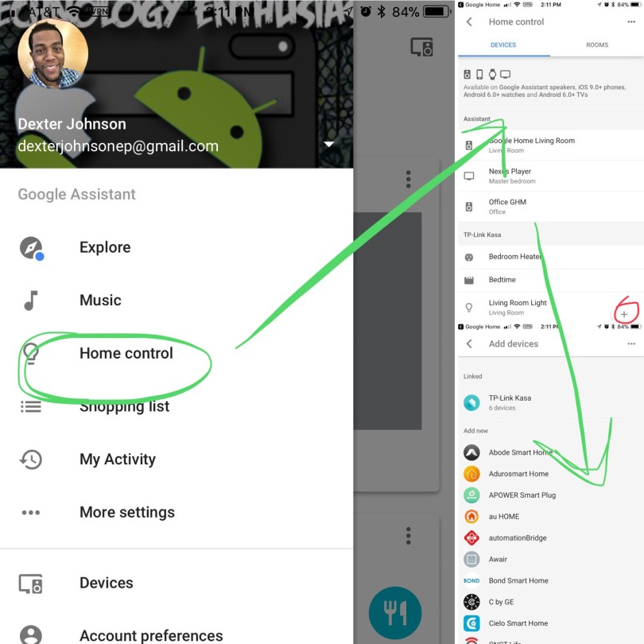Open Home control overflow menu
Image resolution: width=644 pixels, height=644 pixels.
tap(631, 22)
